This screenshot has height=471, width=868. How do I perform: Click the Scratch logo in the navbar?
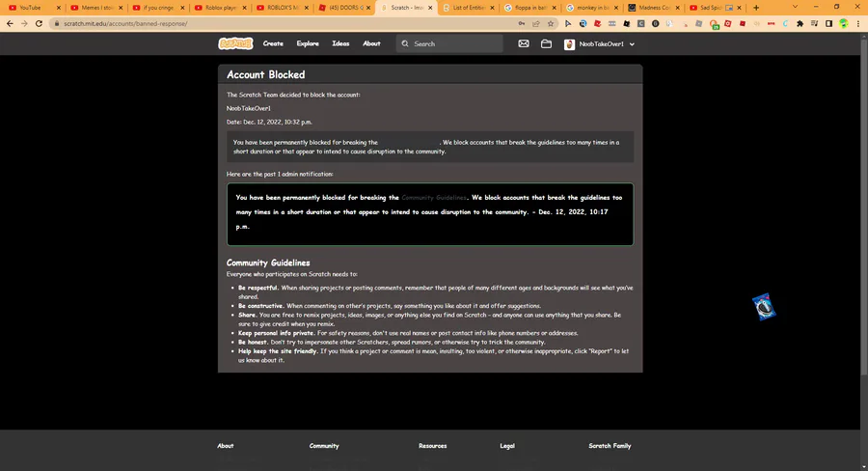coord(235,43)
